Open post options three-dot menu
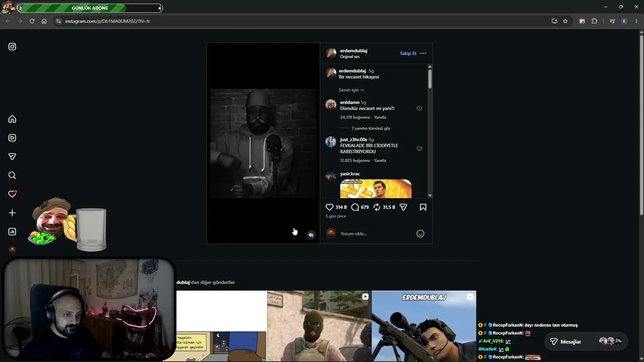Viewport: 644px width, 362px height. pyautogui.click(x=423, y=53)
